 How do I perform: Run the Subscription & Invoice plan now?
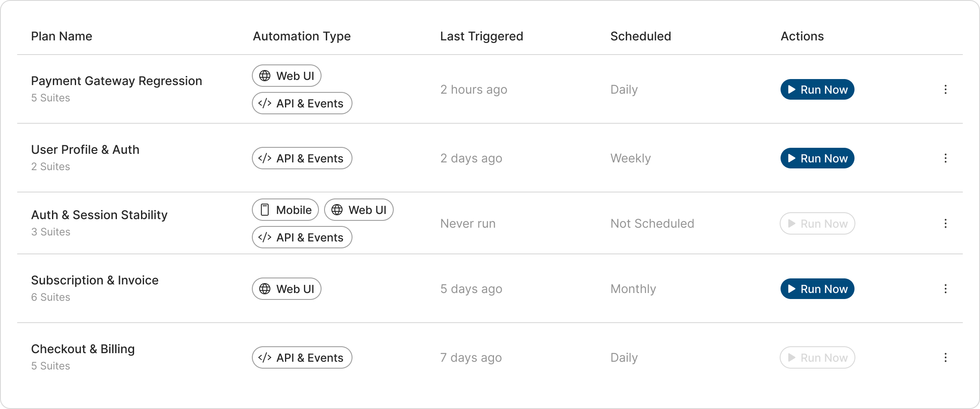tap(817, 289)
